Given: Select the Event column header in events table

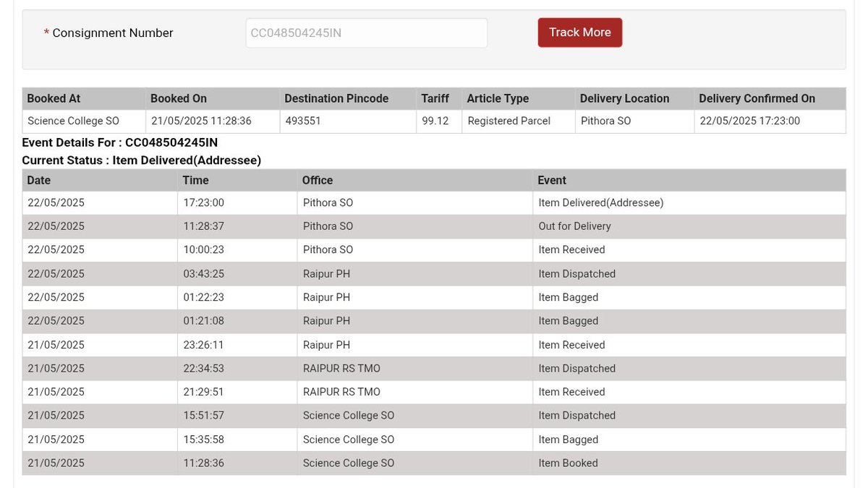Looking at the screenshot, I should tap(689, 180).
